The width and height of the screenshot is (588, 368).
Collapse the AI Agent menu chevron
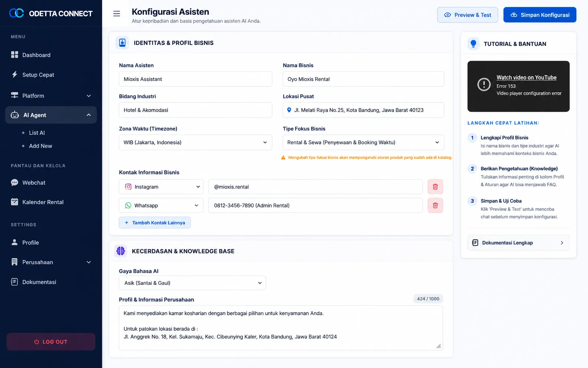tap(89, 115)
